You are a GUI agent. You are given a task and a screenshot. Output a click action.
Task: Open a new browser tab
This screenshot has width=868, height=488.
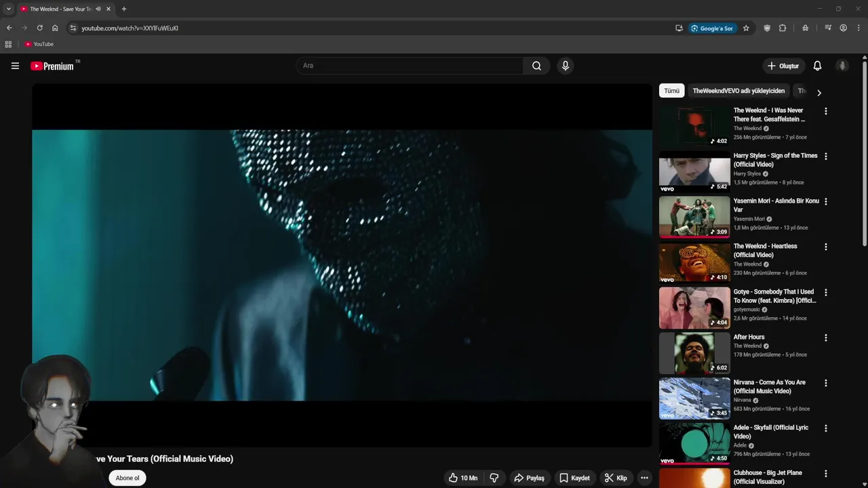tap(123, 9)
